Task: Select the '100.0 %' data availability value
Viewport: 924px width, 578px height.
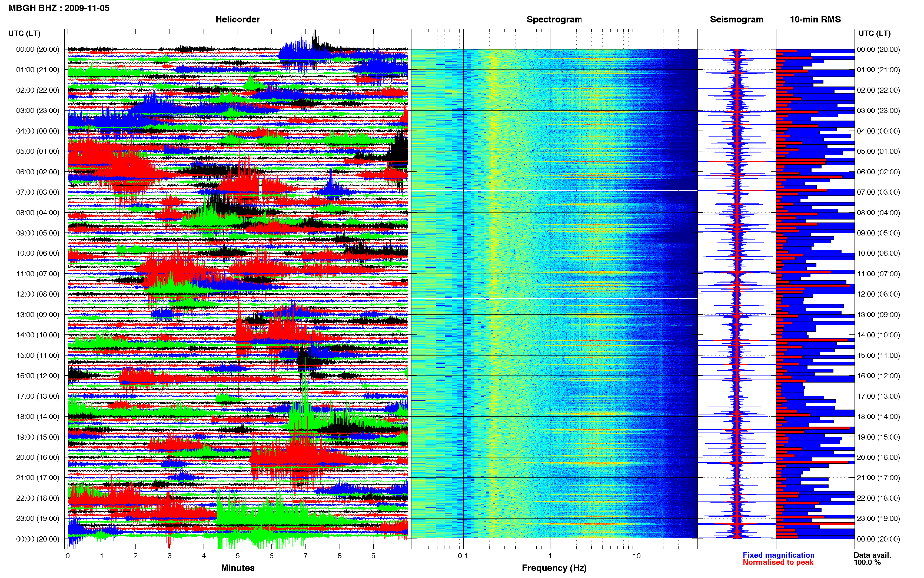Action: click(x=868, y=562)
